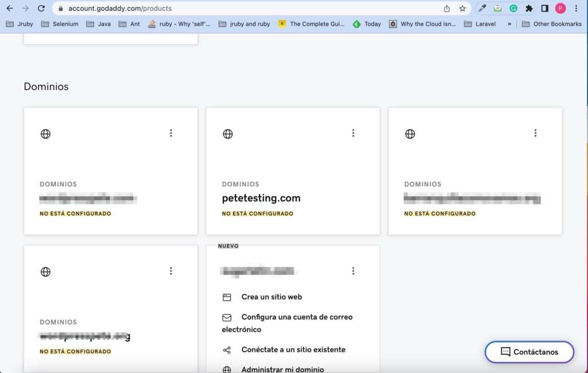588x373 pixels.
Task: Bookmark this page with the star icon
Action: (462, 9)
